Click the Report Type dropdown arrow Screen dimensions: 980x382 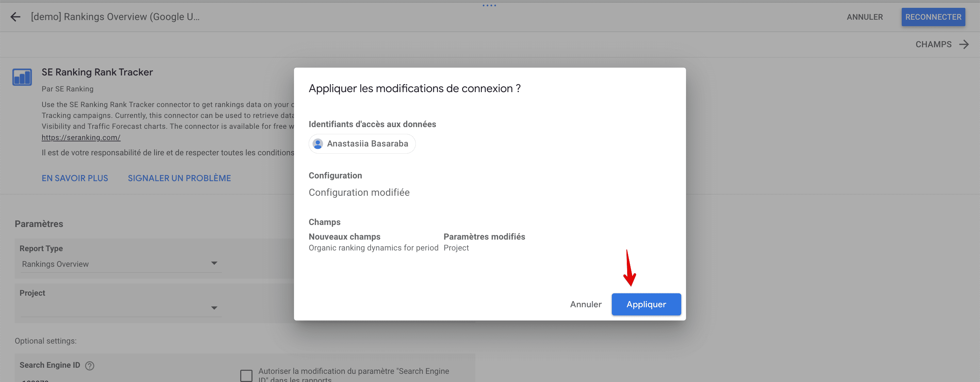(x=216, y=263)
